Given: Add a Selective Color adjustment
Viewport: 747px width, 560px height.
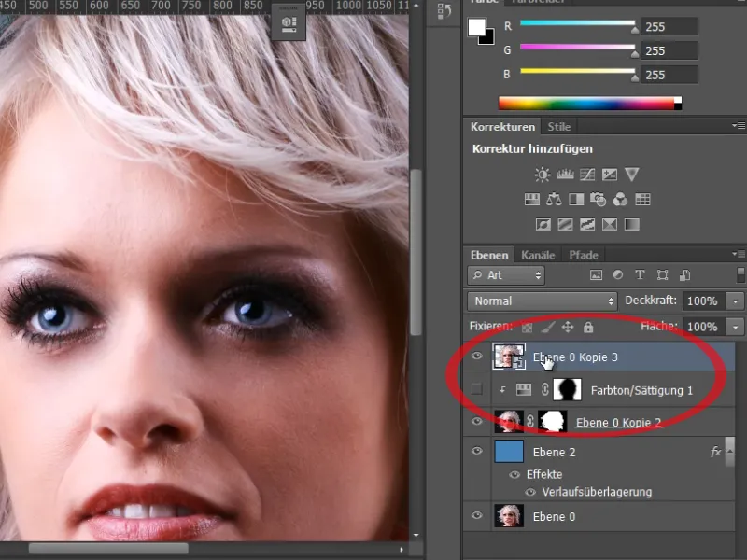Looking at the screenshot, I should [610, 224].
